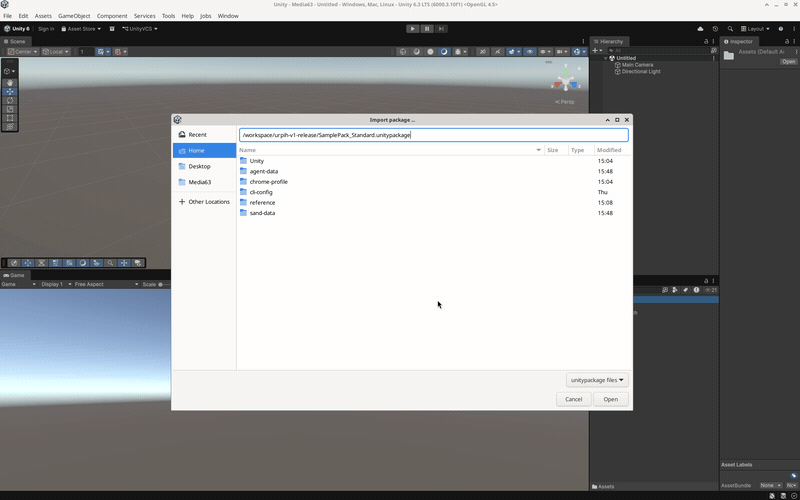Viewport: 800px width, 500px height.
Task: Open the package manager icon beside Asset Store
Action: tap(112, 29)
